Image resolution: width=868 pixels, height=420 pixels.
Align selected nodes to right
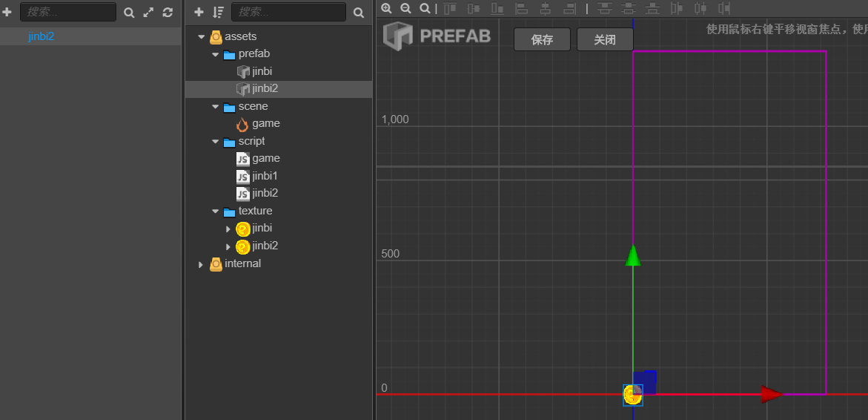point(569,8)
